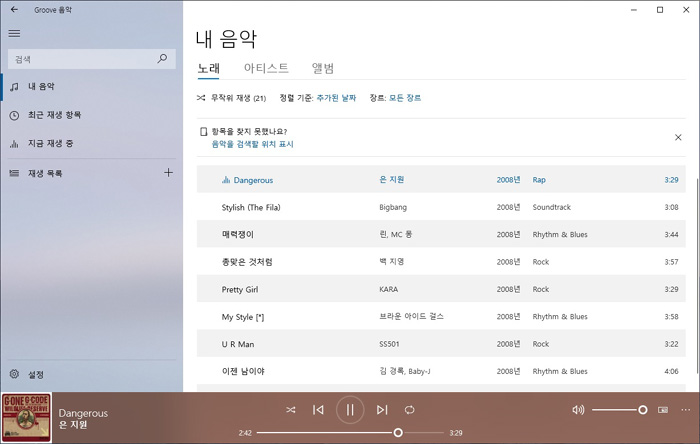Viewport: 700px width, 444px height.
Task: Open 설정 settings
Action: coord(92,374)
